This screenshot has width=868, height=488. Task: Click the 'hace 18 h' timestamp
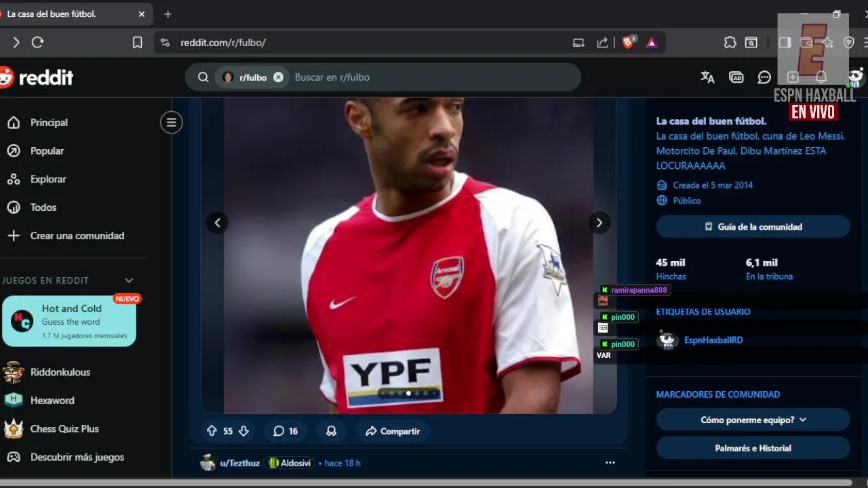tap(342, 463)
